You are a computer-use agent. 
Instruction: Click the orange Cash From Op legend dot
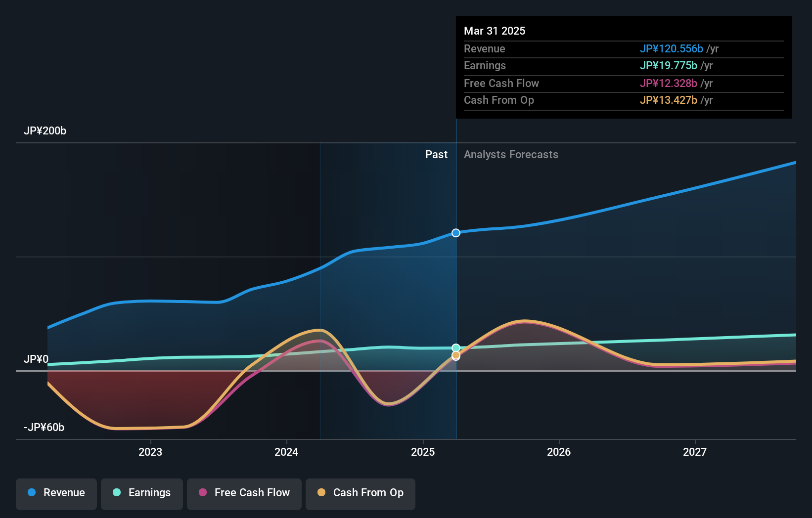pyautogui.click(x=321, y=492)
